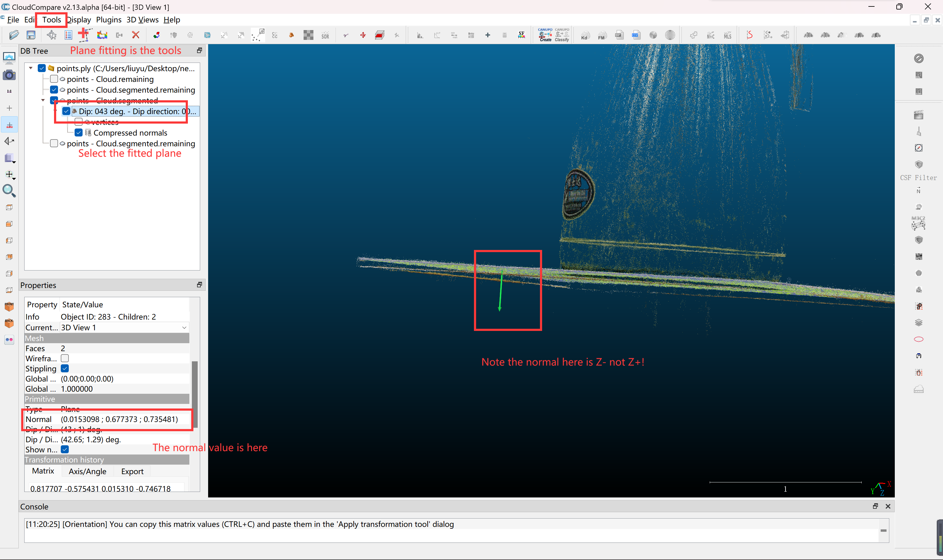Image resolution: width=943 pixels, height=560 pixels.
Task: Click the Save toolbar icon
Action: (31, 35)
